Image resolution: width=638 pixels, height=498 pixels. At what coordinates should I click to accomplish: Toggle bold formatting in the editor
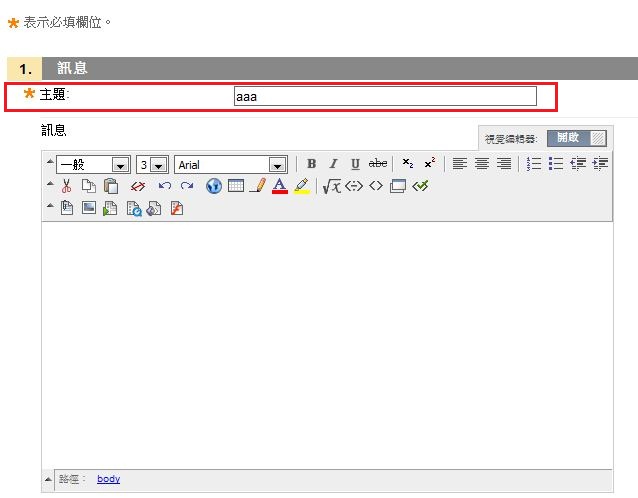pos(311,164)
